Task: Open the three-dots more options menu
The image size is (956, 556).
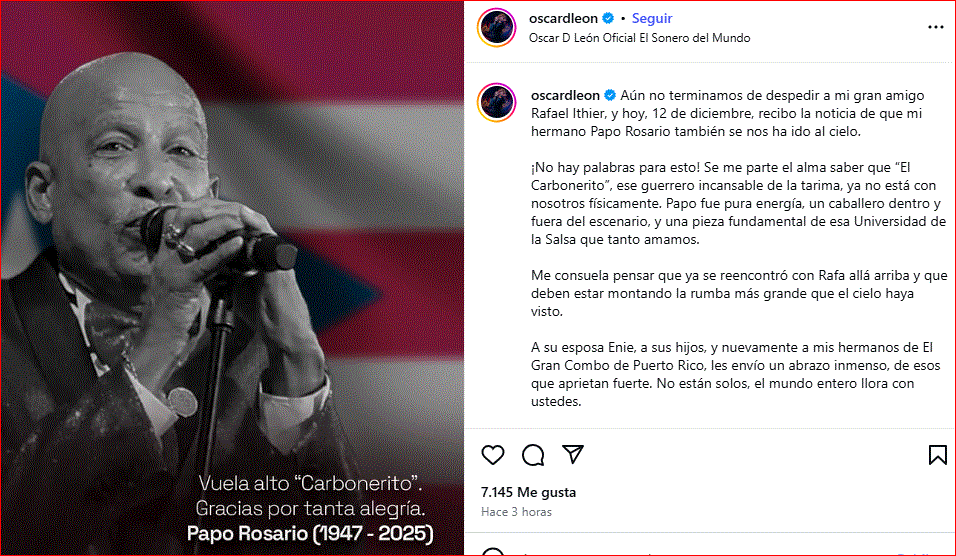Action: [936, 27]
